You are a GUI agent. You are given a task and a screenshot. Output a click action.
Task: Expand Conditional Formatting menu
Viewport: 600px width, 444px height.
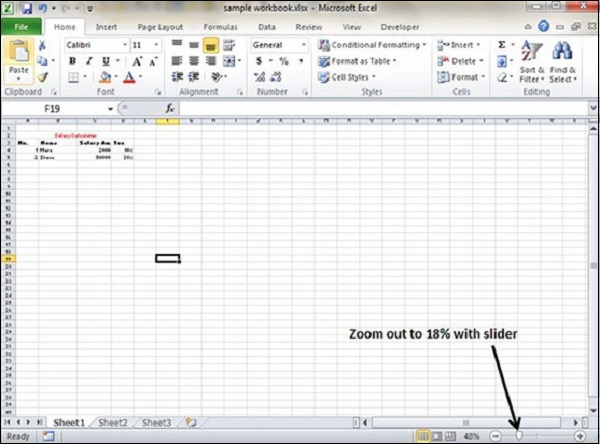pos(372,45)
